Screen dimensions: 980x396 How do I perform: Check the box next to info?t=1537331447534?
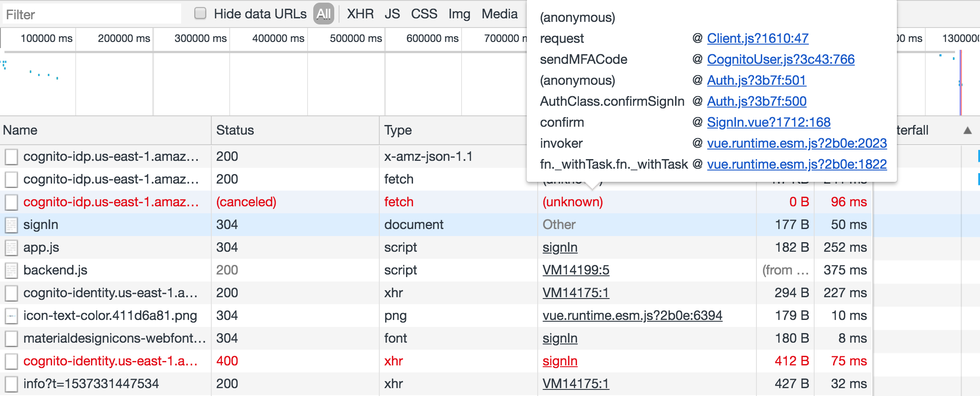pos(10,383)
